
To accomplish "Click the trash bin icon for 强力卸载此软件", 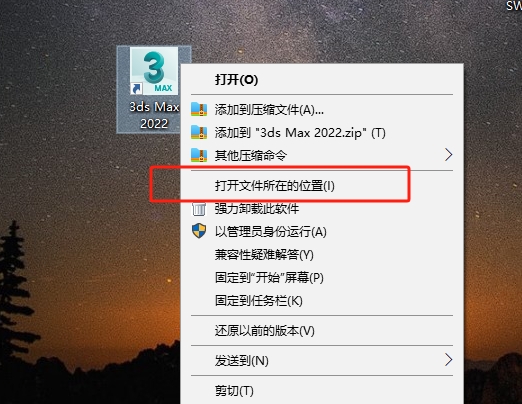I will pyautogui.click(x=199, y=209).
